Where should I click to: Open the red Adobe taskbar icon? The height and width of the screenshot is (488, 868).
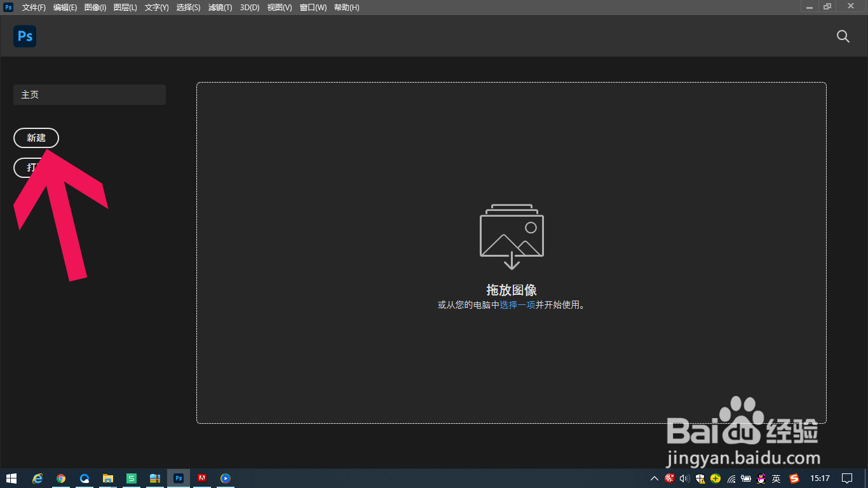pos(202,478)
